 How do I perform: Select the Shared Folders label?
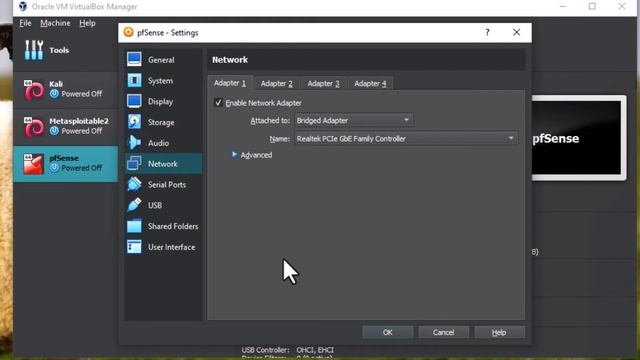[173, 226]
